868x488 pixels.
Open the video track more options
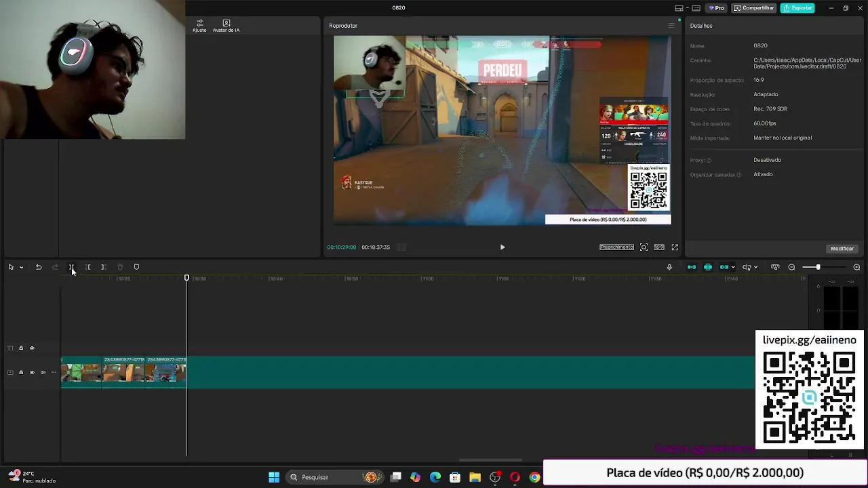[x=53, y=373]
